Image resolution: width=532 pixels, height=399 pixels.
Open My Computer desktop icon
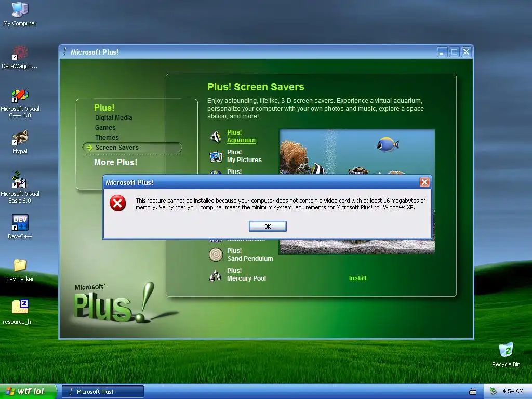20,14
